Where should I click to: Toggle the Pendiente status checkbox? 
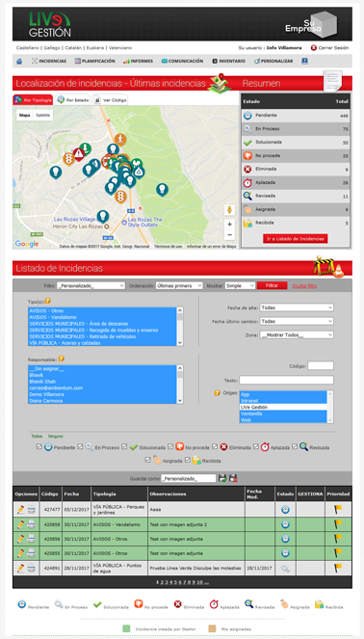39,446
